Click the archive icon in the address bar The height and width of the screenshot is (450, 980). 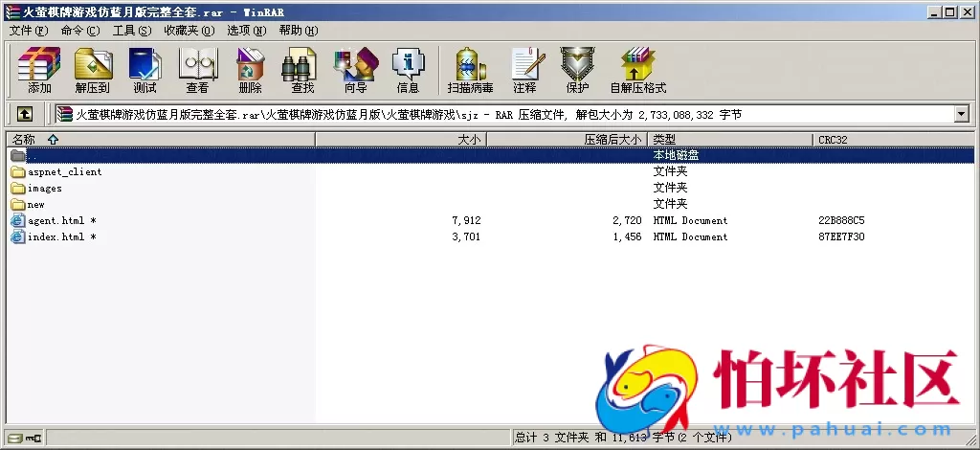[x=64, y=114]
